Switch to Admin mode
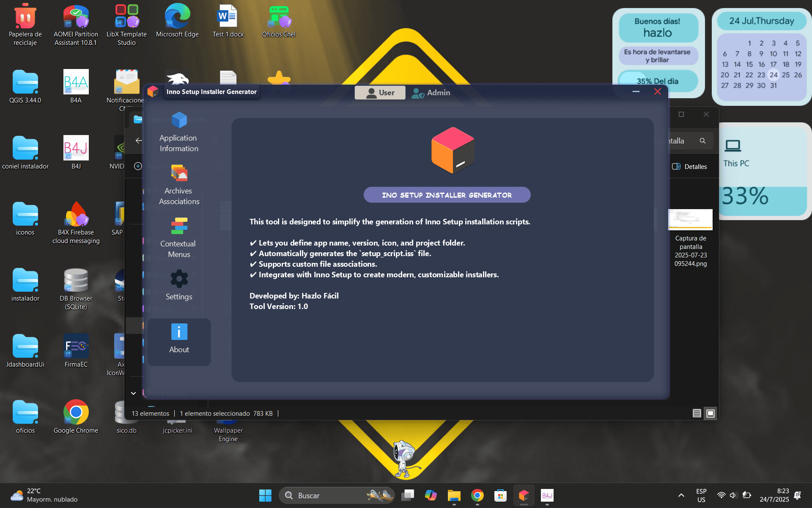The height and width of the screenshot is (508, 812). (x=431, y=92)
